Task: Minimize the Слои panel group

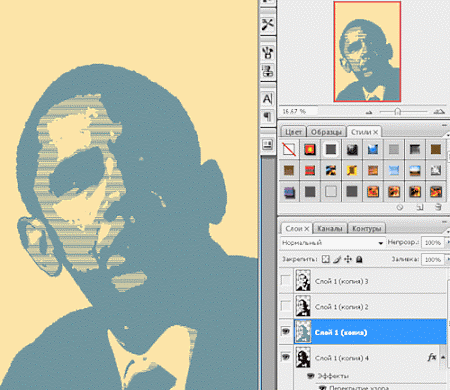Action: 444,222
